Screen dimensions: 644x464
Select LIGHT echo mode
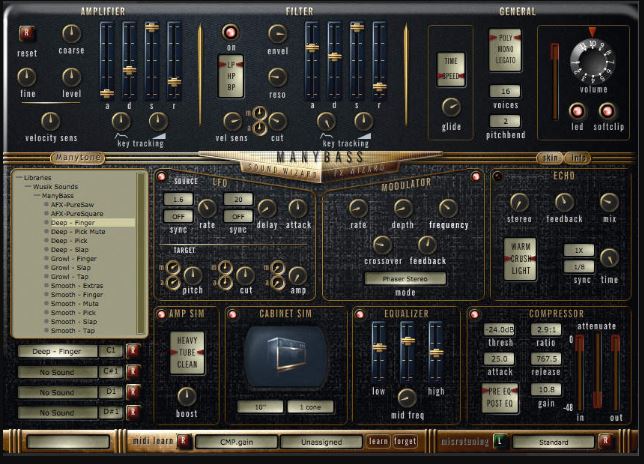pos(521,271)
